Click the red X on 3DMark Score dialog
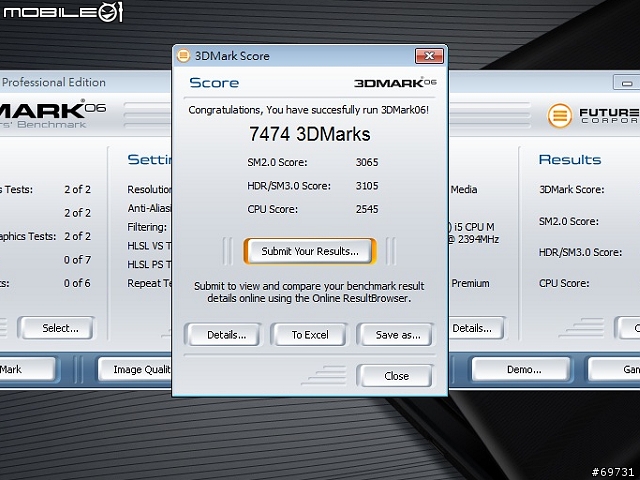This screenshot has width=640, height=480. click(429, 56)
